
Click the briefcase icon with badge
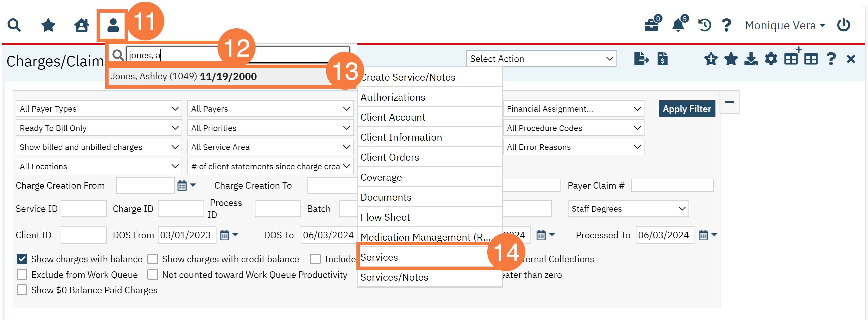[x=652, y=25]
